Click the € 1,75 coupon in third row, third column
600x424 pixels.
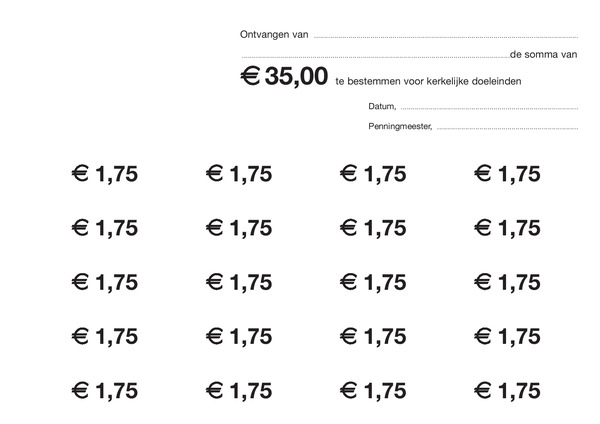[x=373, y=282]
